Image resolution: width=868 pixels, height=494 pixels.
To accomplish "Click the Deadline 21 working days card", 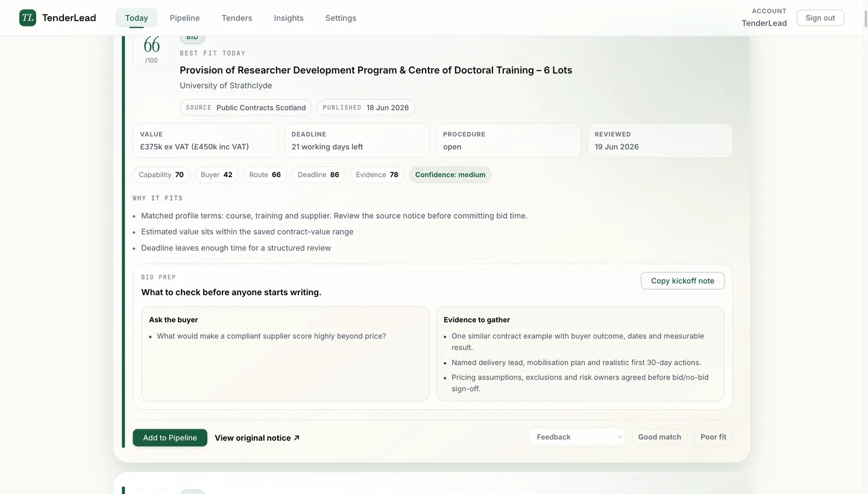I will tap(357, 141).
